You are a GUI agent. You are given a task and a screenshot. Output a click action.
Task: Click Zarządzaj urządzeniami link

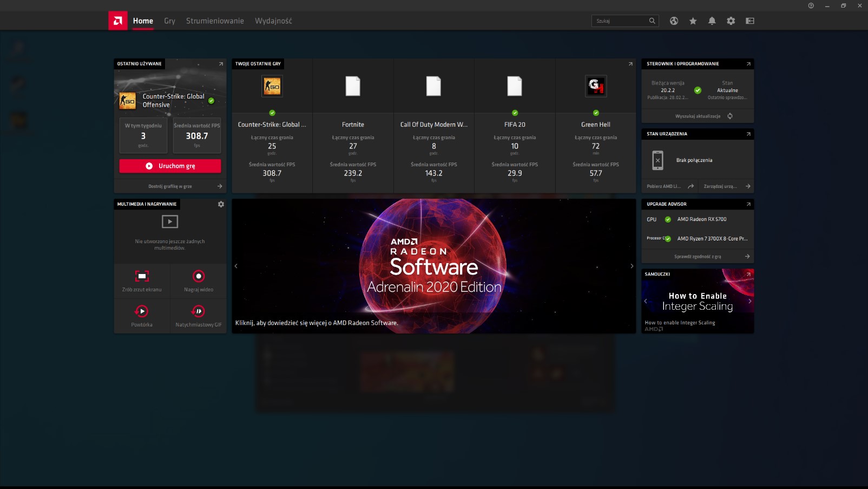(x=720, y=186)
